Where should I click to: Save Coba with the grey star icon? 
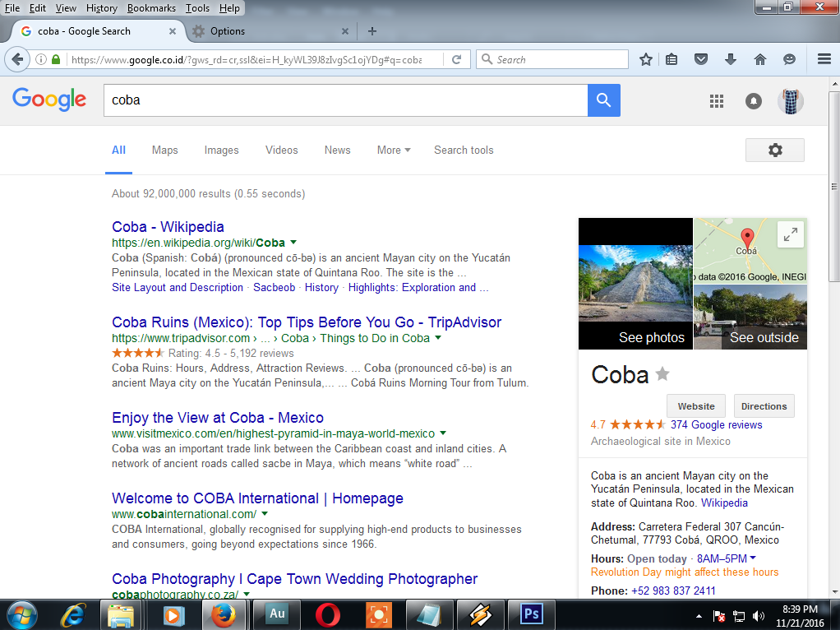[662, 373]
